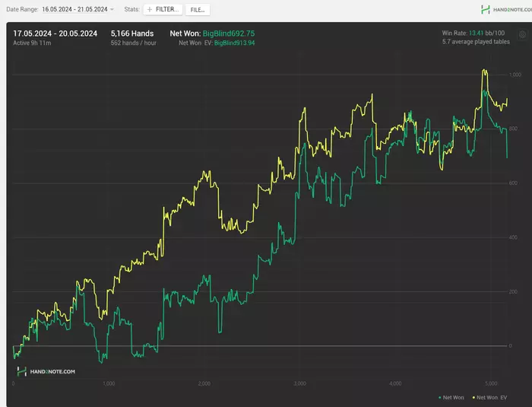The width and height of the screenshot is (532, 407).
Task: Click the Net Won BigBlind692.75 value
Action: (228, 33)
